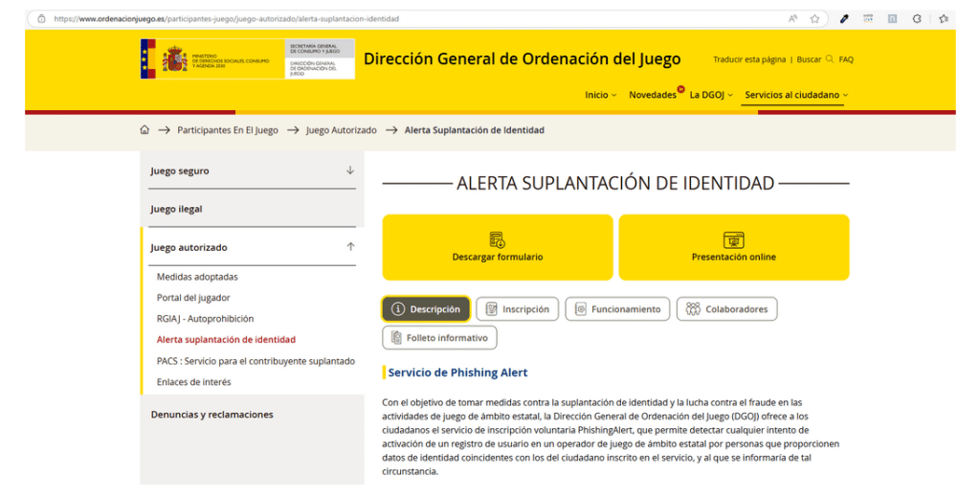Click the search magnifier icon next to Buscar

(x=829, y=59)
